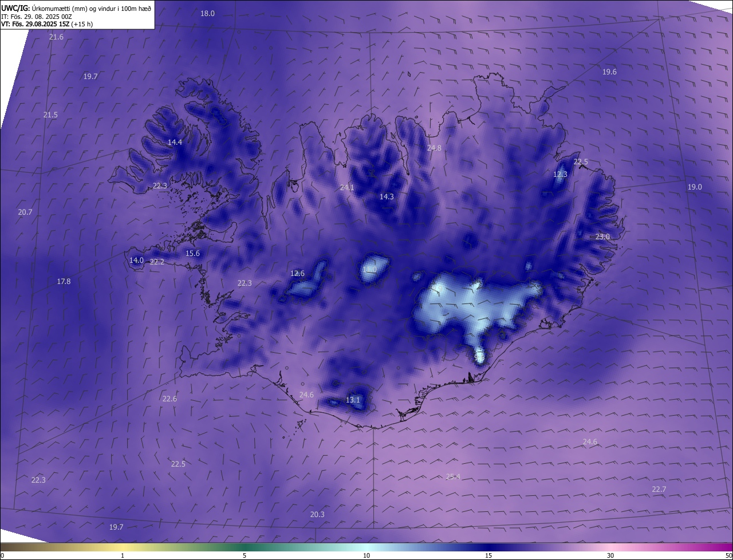Select the 30 tick on the color scale

point(610,555)
